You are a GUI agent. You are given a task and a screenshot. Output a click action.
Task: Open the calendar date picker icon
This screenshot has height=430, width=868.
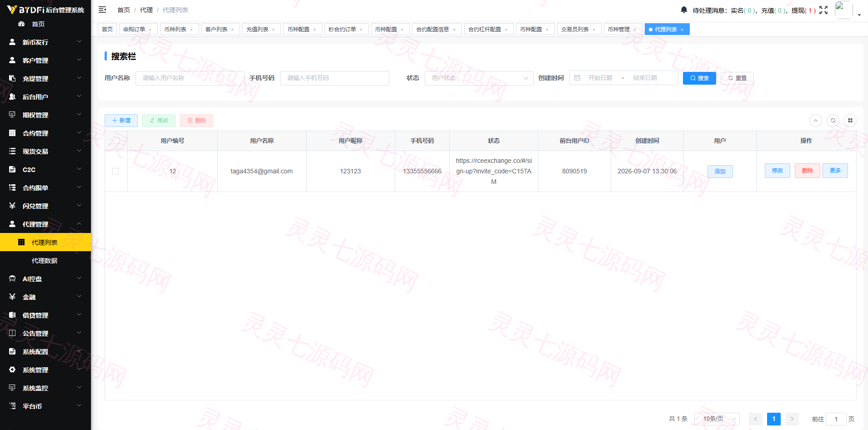(x=577, y=78)
